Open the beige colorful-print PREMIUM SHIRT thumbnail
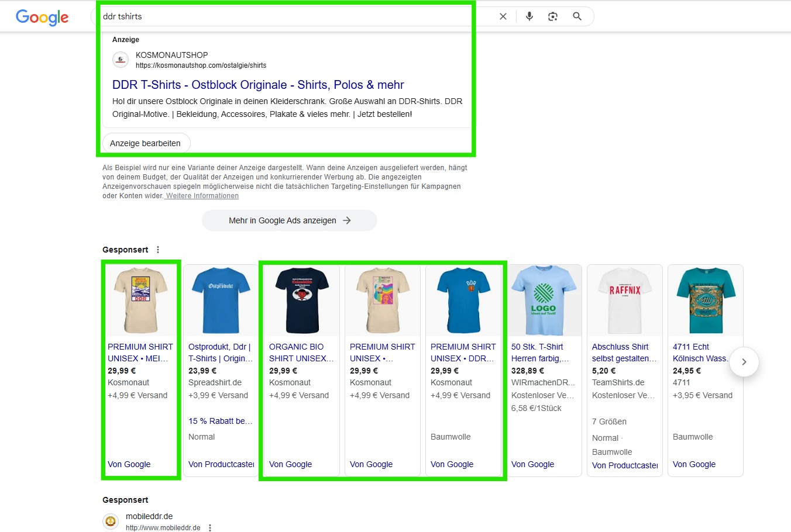The height and width of the screenshot is (532, 791). (383, 300)
